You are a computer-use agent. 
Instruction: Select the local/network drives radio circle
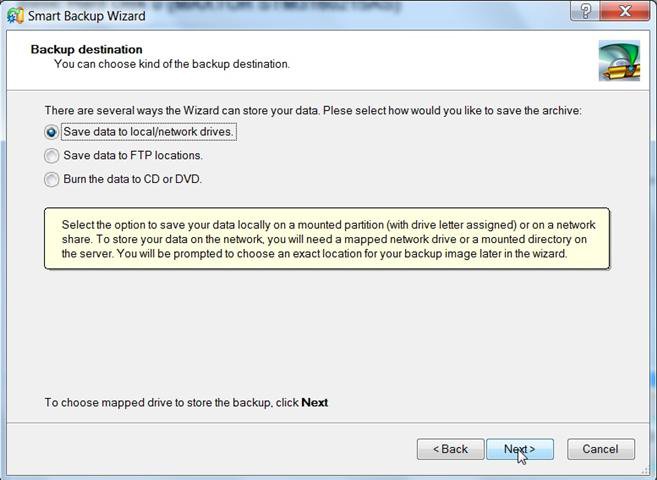[x=52, y=132]
